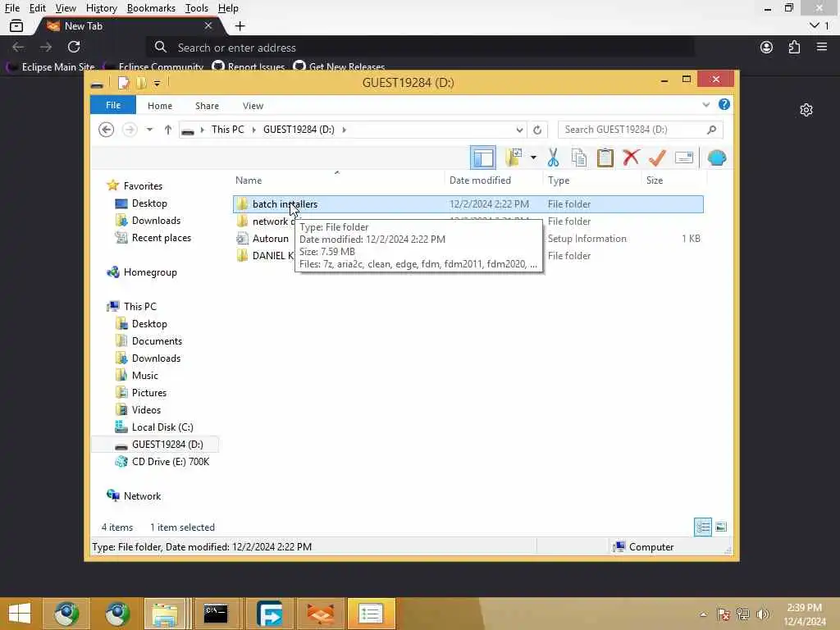Select the batch installers folder
Image resolution: width=840 pixels, height=630 pixels.
click(x=468, y=204)
